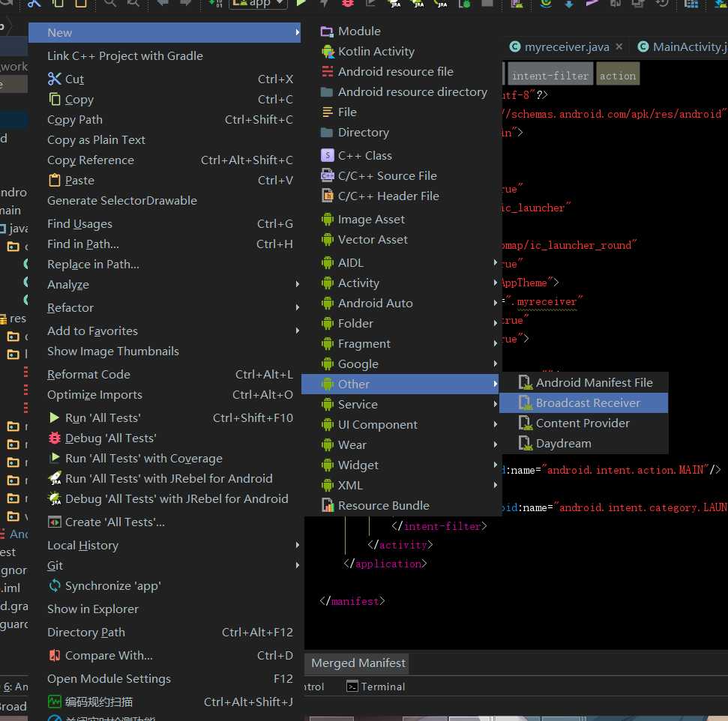Click the Terminal tool window icon

coord(352,687)
